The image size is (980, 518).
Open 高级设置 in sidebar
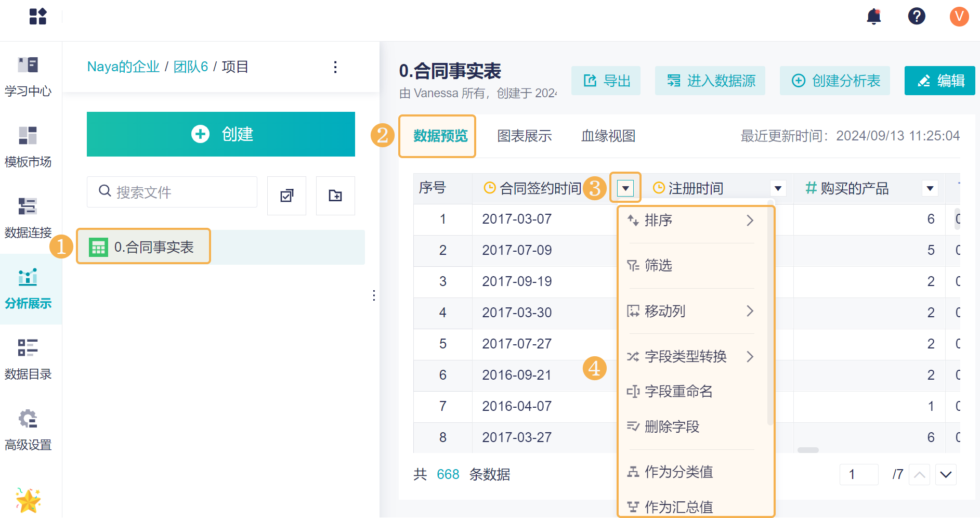coord(28,431)
